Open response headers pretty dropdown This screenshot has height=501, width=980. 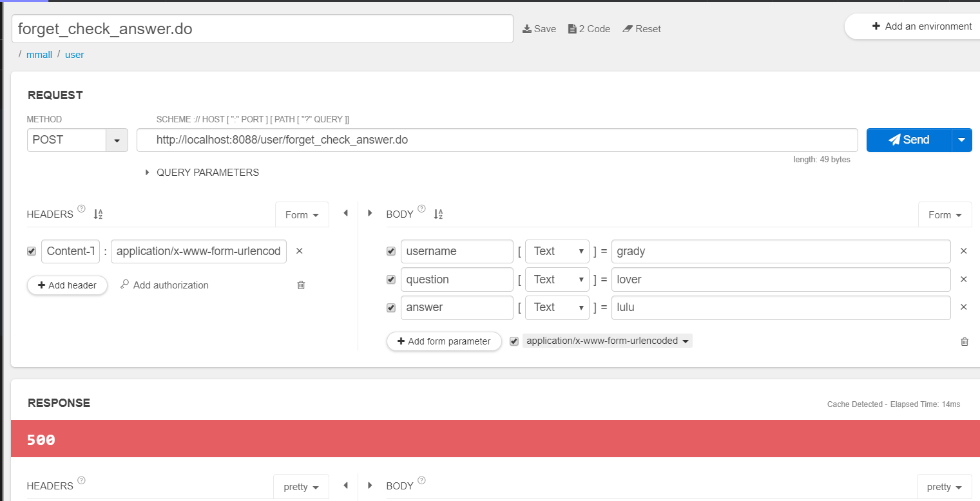tap(302, 487)
